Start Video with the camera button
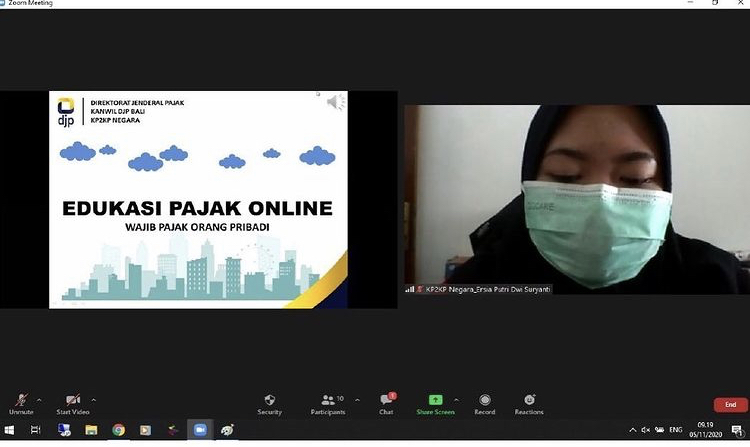This screenshot has width=750, height=447. click(72, 401)
